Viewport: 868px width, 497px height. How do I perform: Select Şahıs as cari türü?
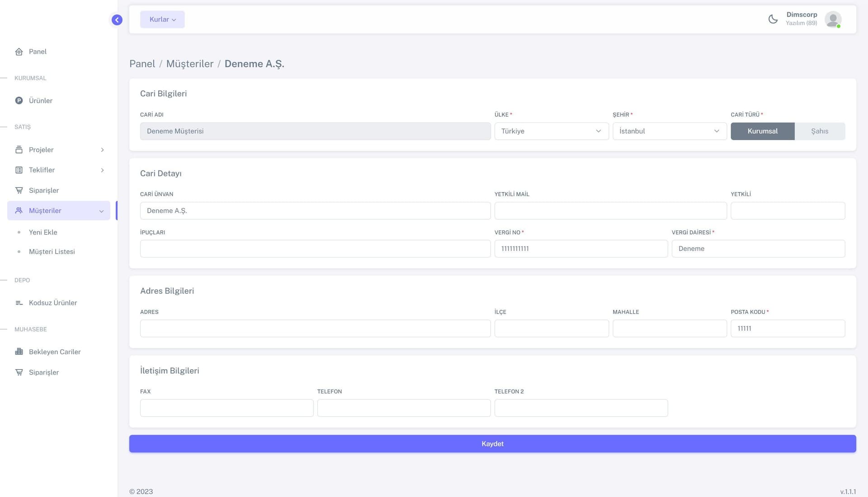coord(819,131)
